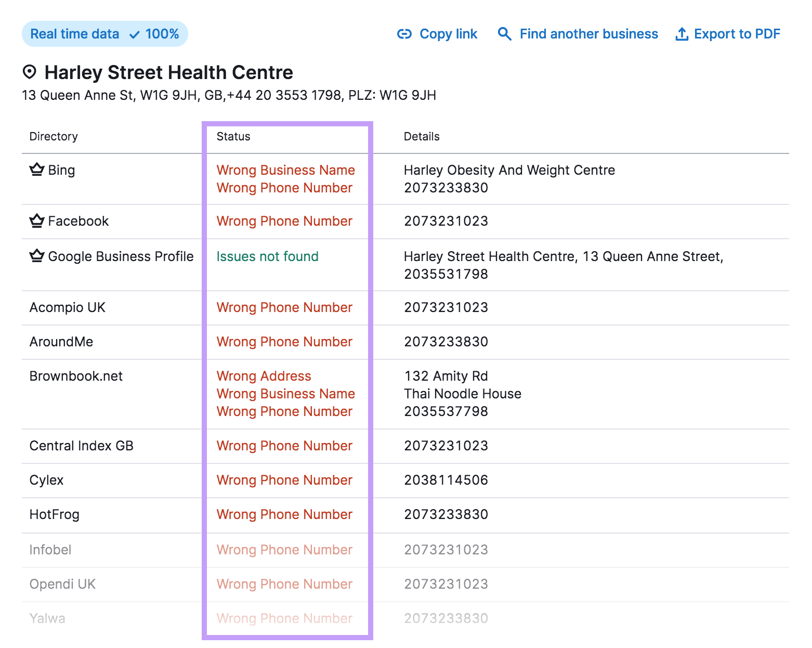Click Central Index GB's Wrong Phone Number status
This screenshot has width=812, height=648.
[284, 446]
